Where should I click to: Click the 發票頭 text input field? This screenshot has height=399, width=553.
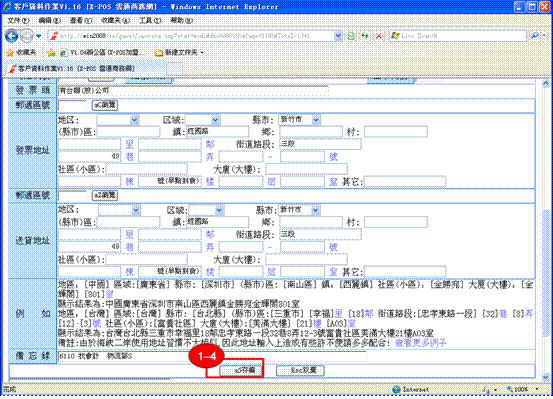(x=193, y=91)
